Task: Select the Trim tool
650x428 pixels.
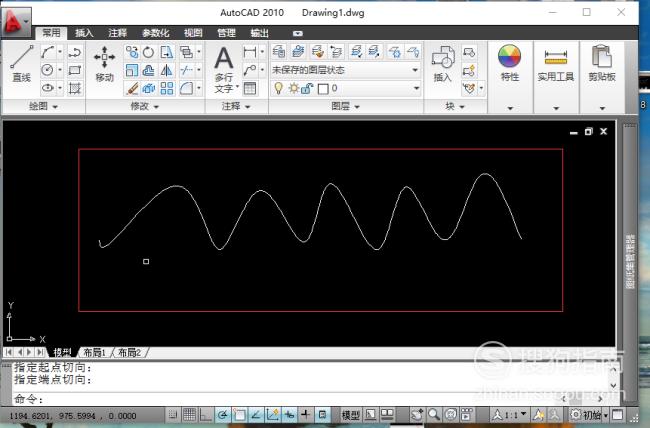Action: click(186, 70)
